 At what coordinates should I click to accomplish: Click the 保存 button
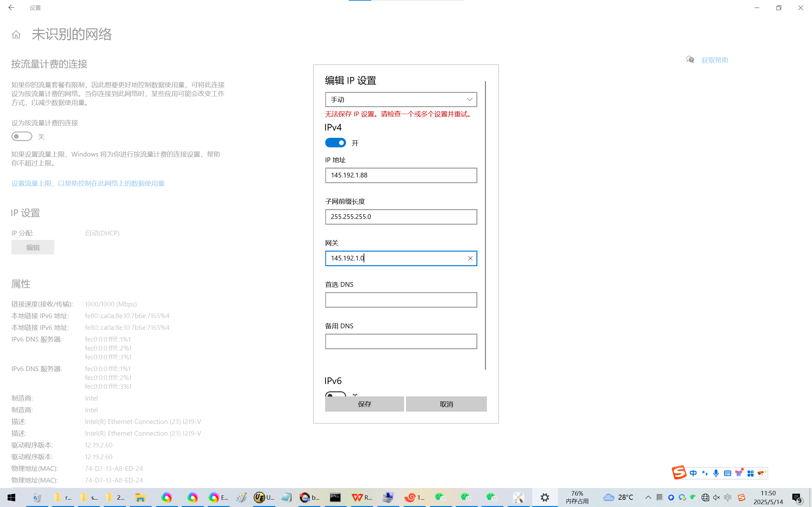[x=364, y=404]
